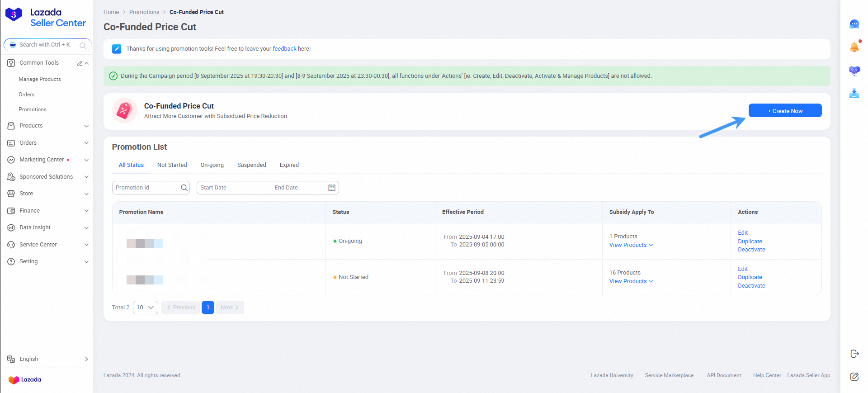Switch to the Not Started tab
Image resolution: width=868 pixels, height=393 pixels.
172,165
